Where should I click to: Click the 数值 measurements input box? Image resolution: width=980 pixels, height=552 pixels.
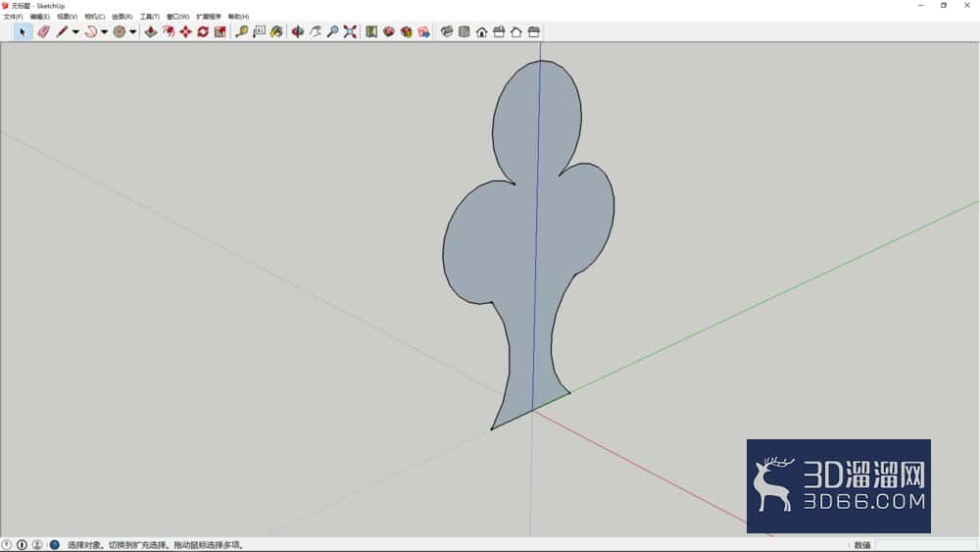coord(925,545)
